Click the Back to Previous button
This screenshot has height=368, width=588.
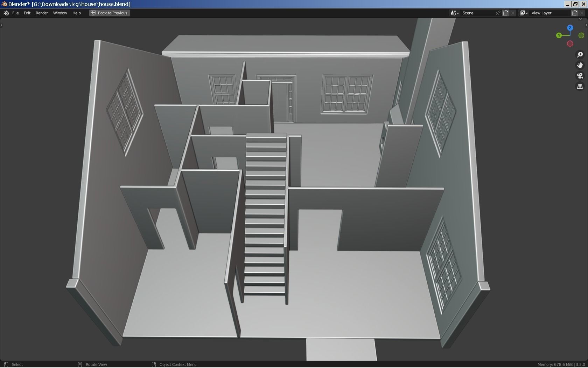pos(109,13)
